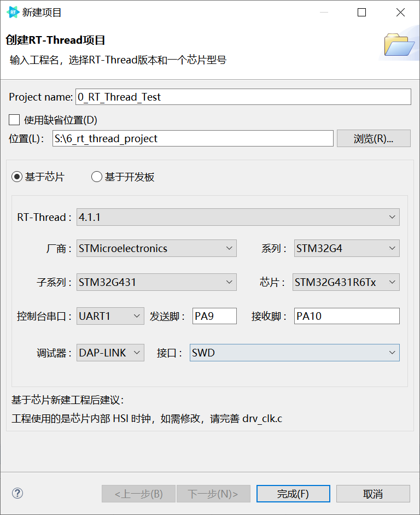Select the 基于芯片 radio button

16,177
